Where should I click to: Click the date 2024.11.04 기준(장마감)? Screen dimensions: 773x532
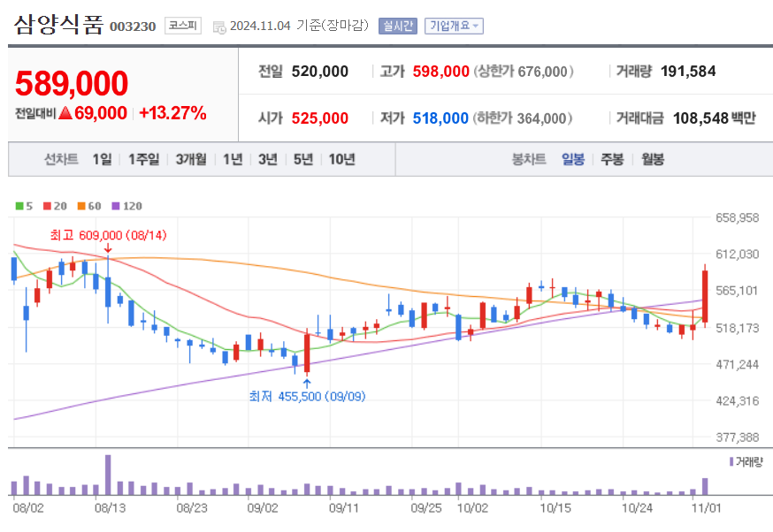[299, 26]
